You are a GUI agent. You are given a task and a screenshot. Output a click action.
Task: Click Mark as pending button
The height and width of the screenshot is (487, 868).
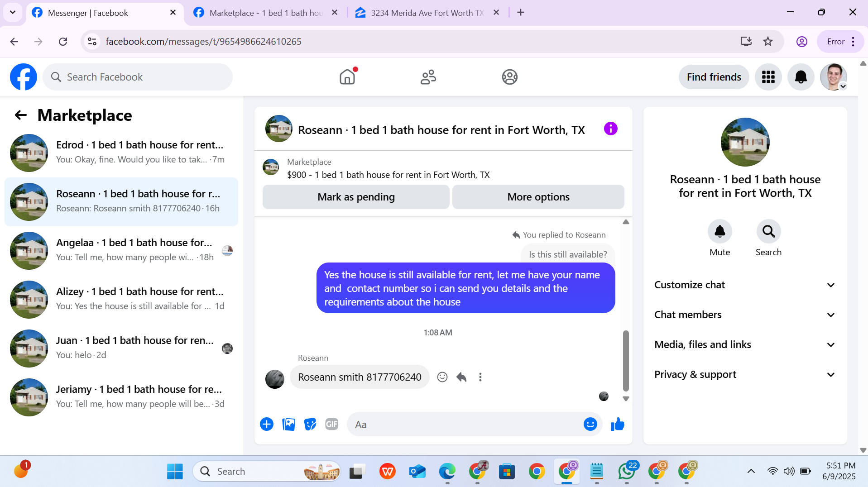pos(356,197)
